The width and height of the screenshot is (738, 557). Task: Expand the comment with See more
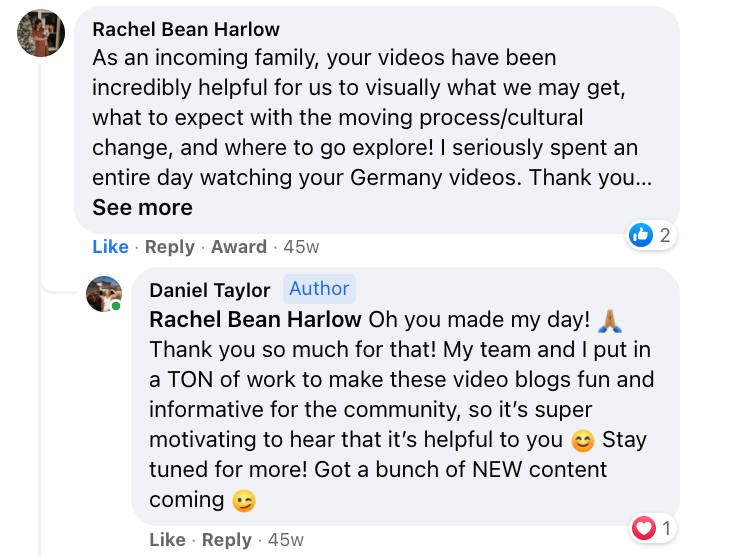(142, 208)
